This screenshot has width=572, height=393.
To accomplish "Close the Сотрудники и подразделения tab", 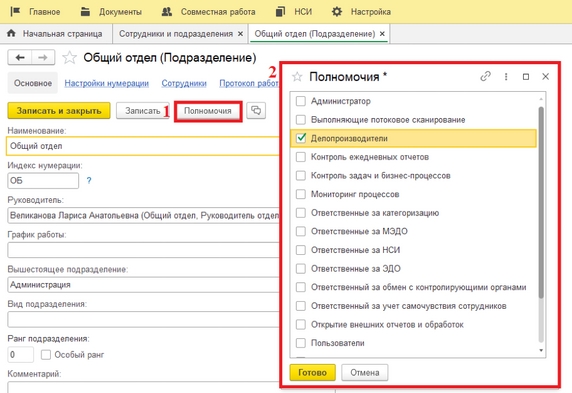I will [x=240, y=34].
